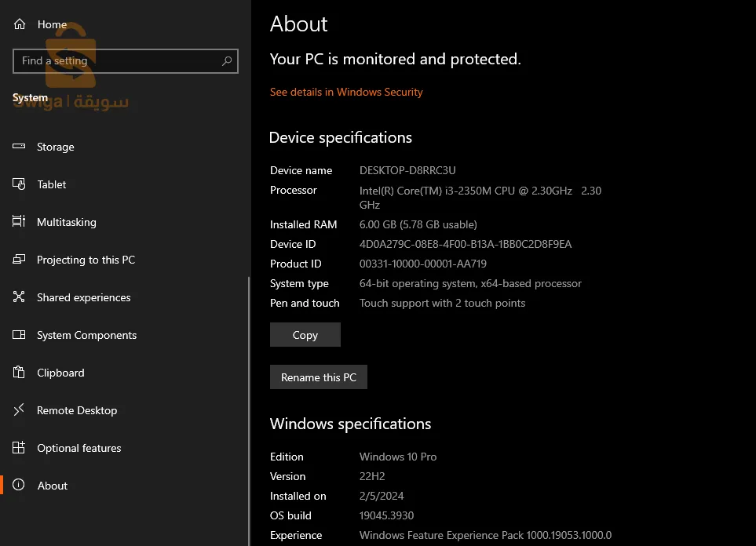Click the Multitasking icon
The width and height of the screenshot is (756, 546).
click(20, 222)
